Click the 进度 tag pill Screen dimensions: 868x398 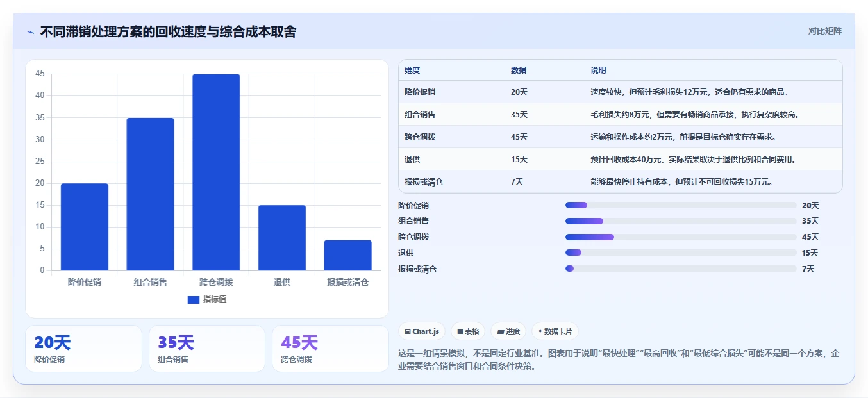[508, 331]
